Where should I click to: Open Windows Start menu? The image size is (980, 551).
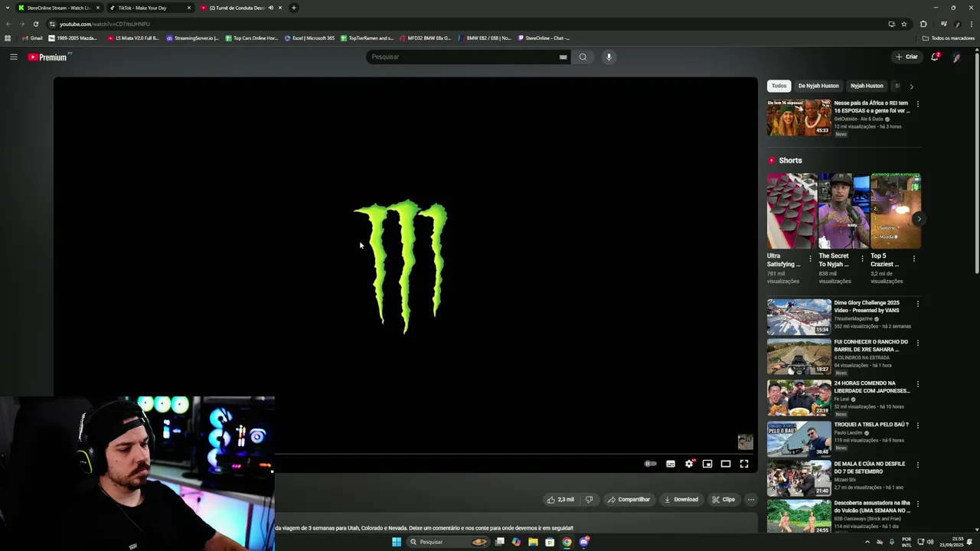point(397,542)
